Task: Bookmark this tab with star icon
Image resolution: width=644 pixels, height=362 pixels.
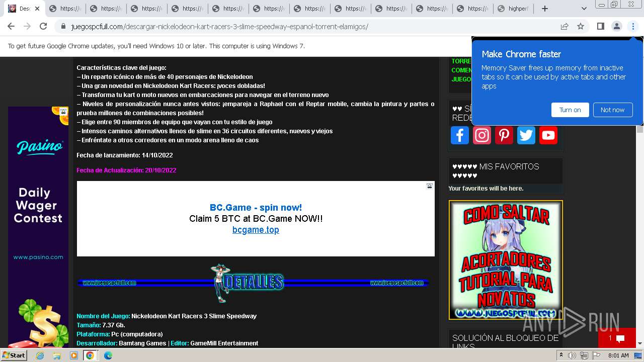Action: pos(581,26)
